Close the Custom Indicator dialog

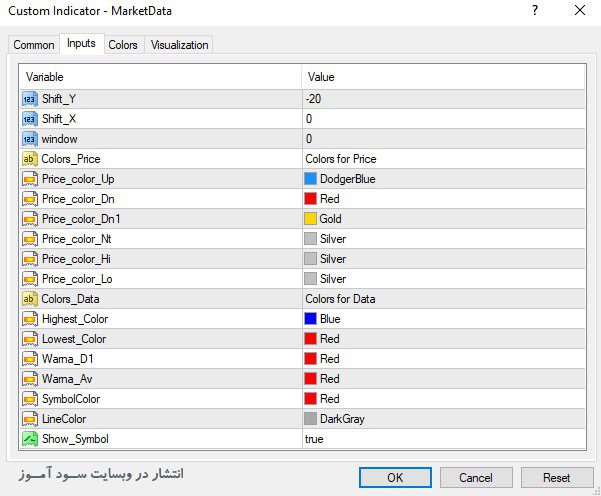[x=580, y=10]
